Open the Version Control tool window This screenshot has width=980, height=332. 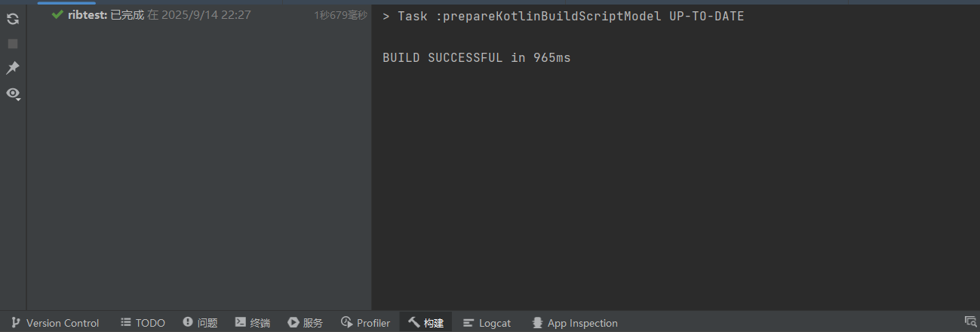pyautogui.click(x=55, y=323)
